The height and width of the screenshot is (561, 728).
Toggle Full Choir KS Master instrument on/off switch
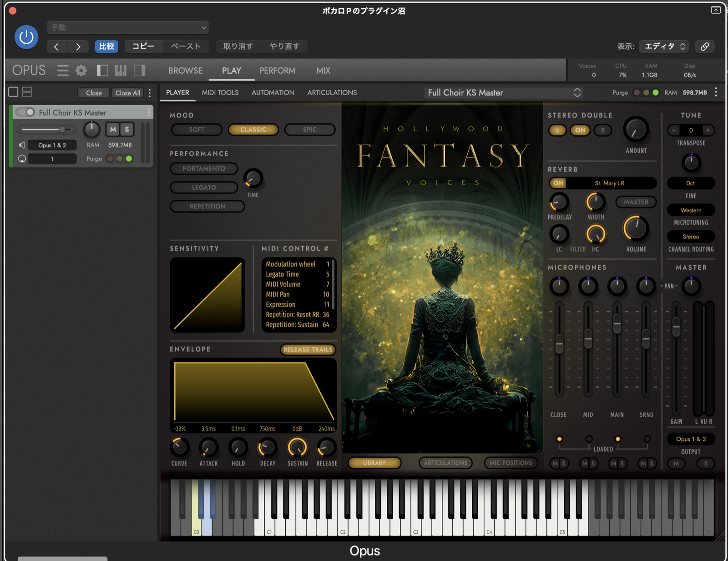pos(25,112)
